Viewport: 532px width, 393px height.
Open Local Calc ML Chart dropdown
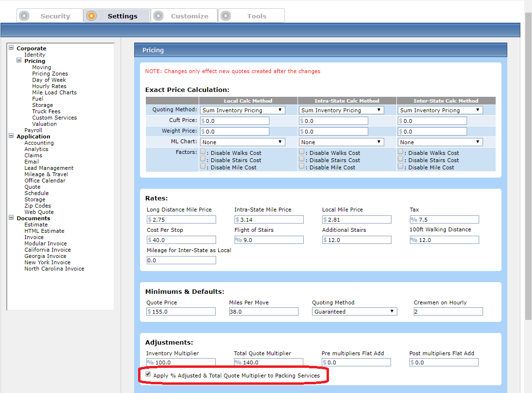243,142
